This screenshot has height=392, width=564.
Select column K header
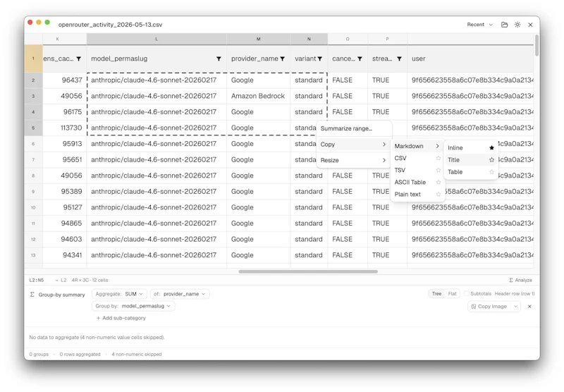(64, 39)
